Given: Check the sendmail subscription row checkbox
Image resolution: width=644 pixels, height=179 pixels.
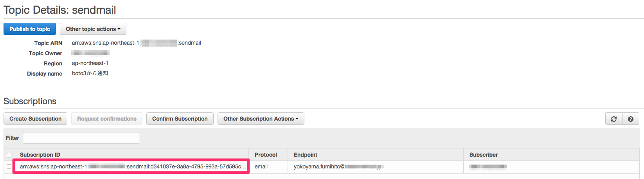Looking at the screenshot, I should tap(9, 166).
